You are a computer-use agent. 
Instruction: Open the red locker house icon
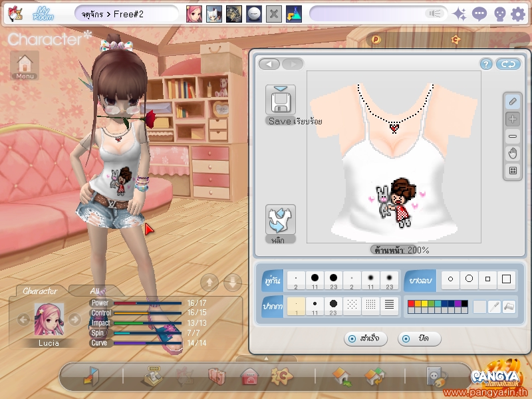pyautogui.click(x=249, y=376)
